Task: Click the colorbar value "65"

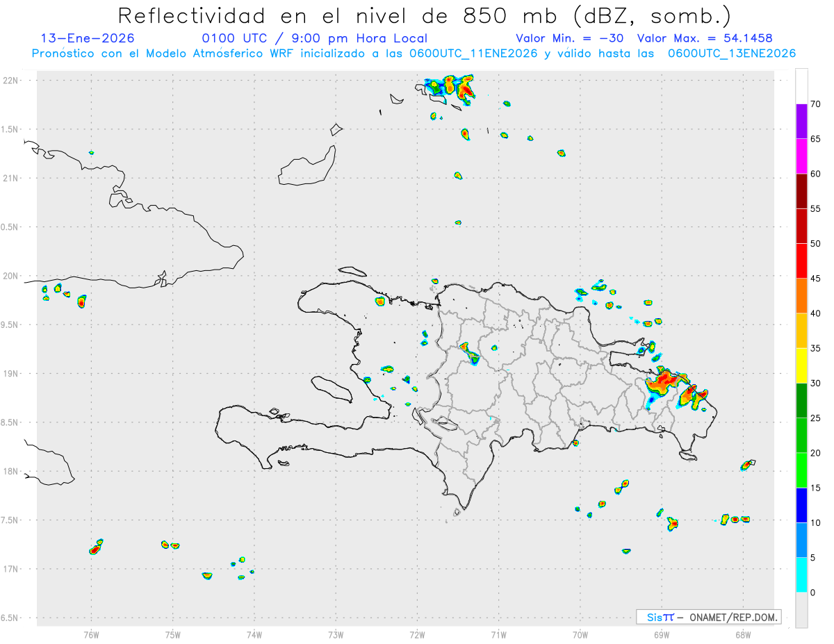Action: (x=816, y=139)
